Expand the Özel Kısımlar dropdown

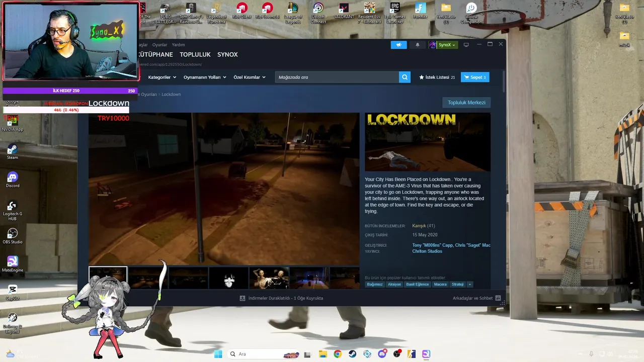coord(250,77)
